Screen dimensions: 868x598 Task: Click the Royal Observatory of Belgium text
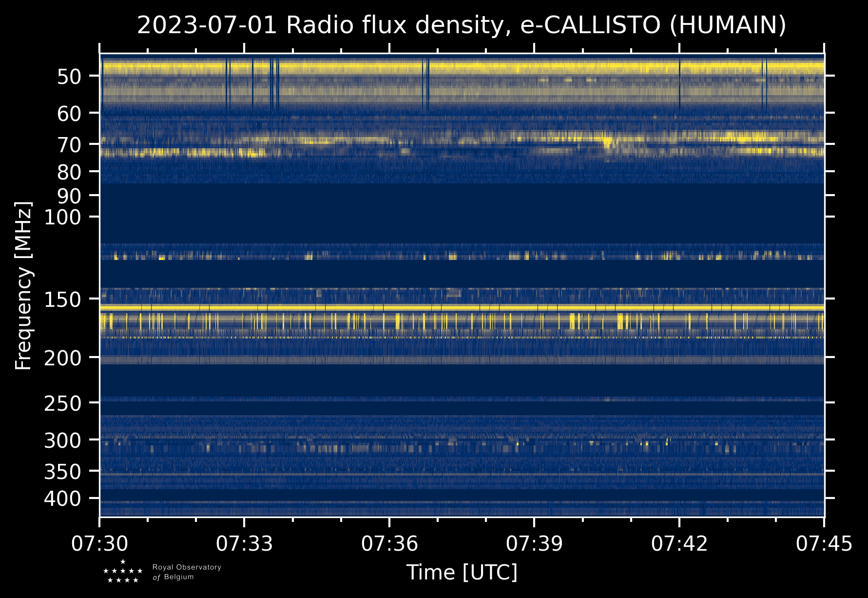pos(187,572)
